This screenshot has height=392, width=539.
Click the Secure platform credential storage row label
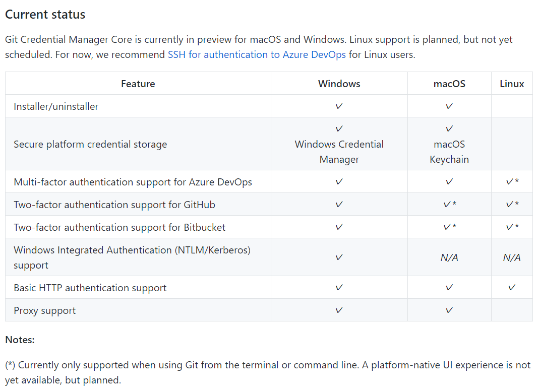click(90, 144)
